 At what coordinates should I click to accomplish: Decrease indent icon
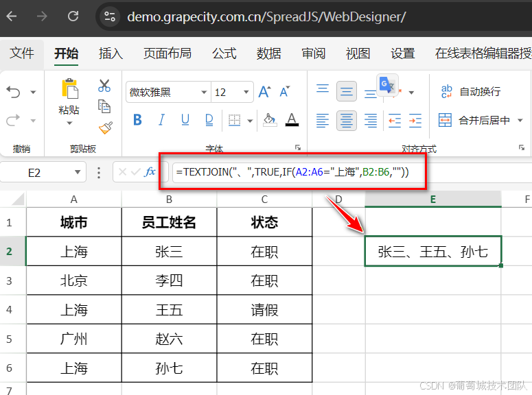pos(395,121)
